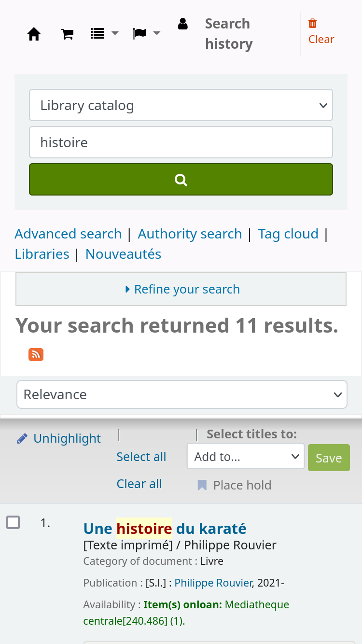Click the user account icon
This screenshot has width=362, height=644.
pyautogui.click(x=182, y=24)
